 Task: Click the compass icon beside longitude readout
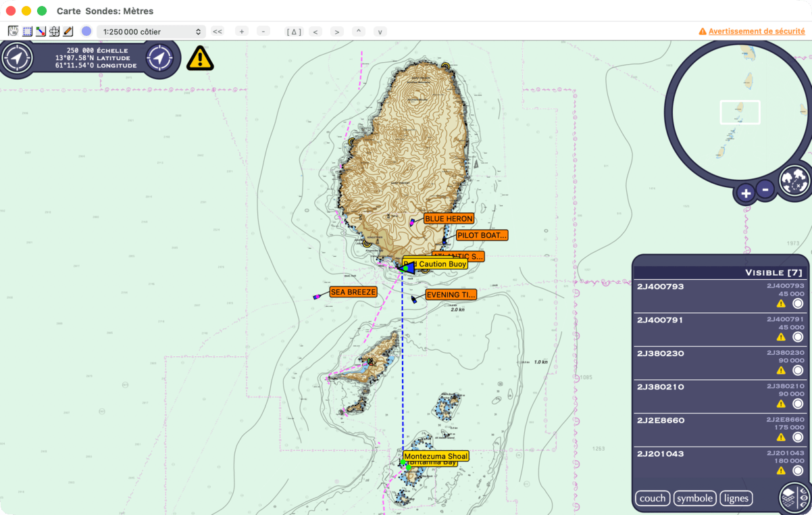coord(159,57)
